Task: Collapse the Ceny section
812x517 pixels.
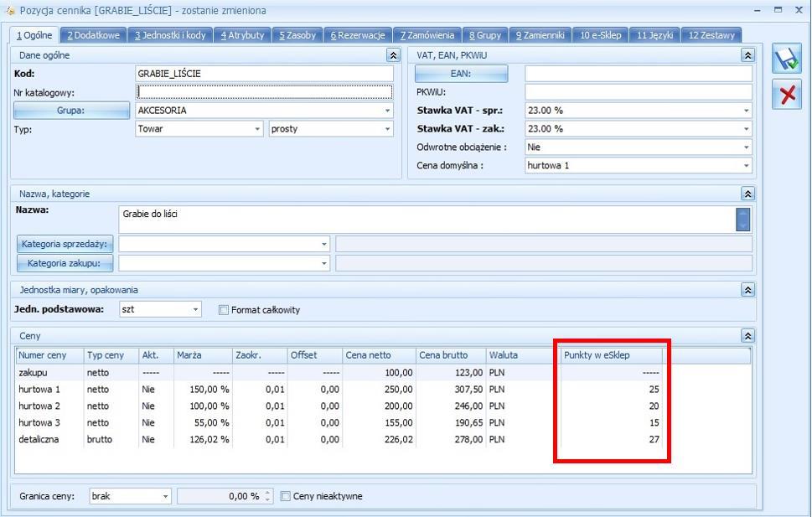Action: click(x=747, y=336)
